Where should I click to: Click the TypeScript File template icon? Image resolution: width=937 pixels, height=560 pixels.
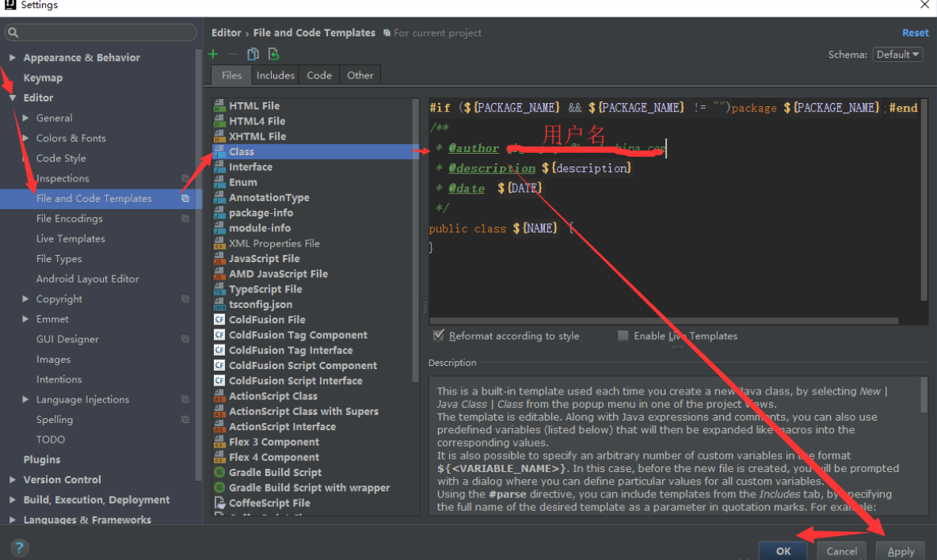coord(219,289)
